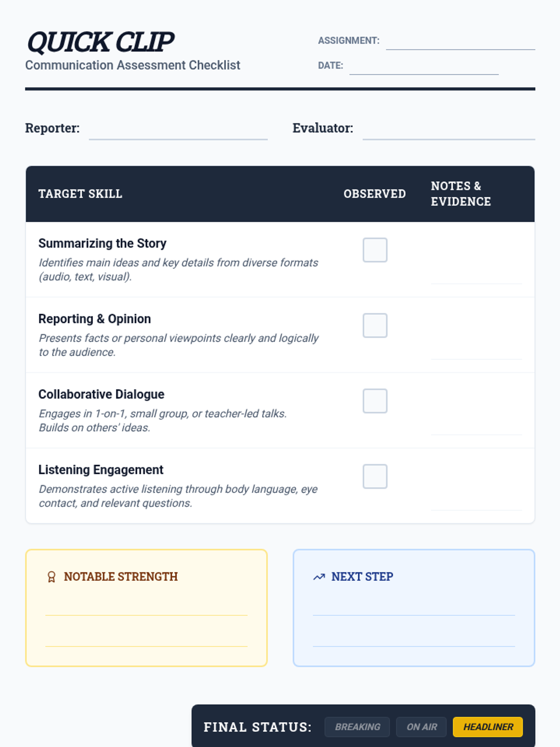Mark Collaborative Dialogue as observed
560x747 pixels.
pyautogui.click(x=375, y=401)
